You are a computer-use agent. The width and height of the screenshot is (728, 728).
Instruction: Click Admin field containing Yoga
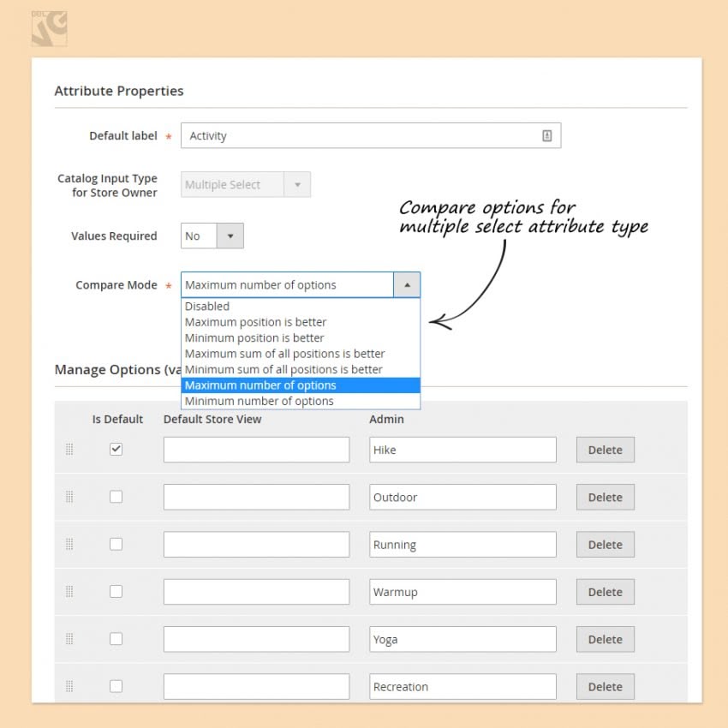pyautogui.click(x=462, y=639)
